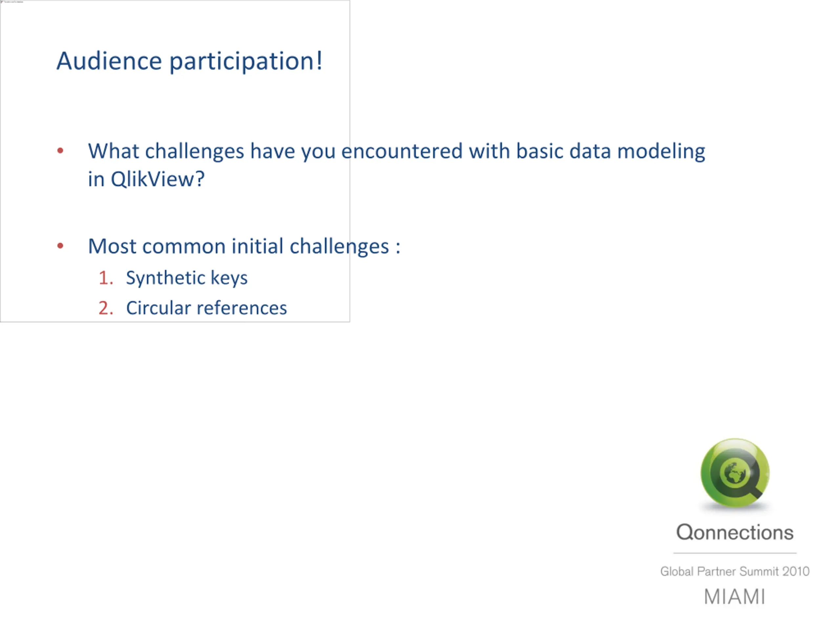Select the red number 1 list marker
This screenshot has height=630, width=840.
(x=106, y=278)
